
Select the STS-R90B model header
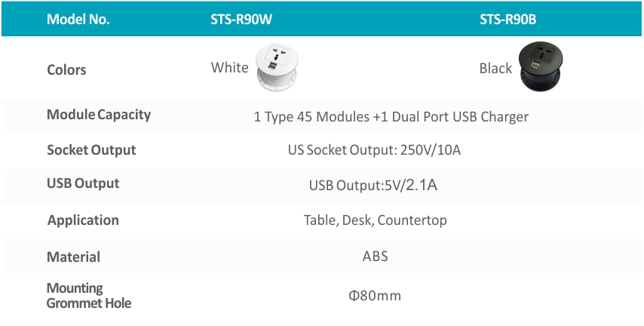508,20
